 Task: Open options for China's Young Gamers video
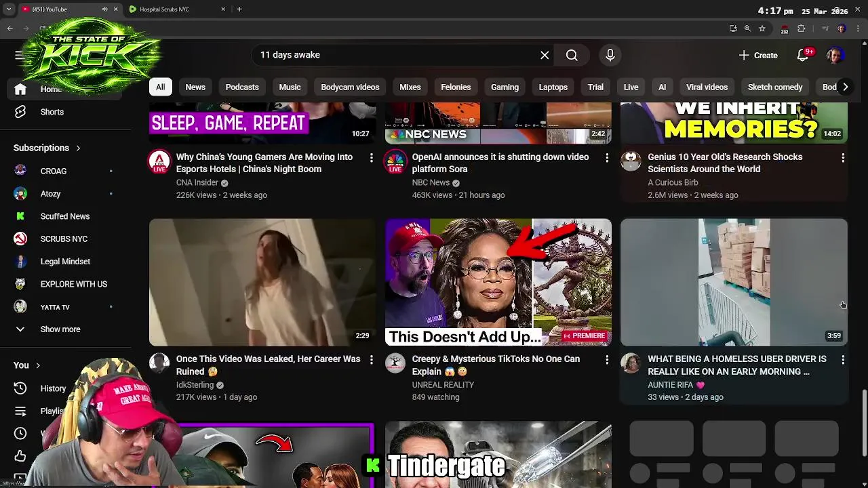pyautogui.click(x=371, y=157)
